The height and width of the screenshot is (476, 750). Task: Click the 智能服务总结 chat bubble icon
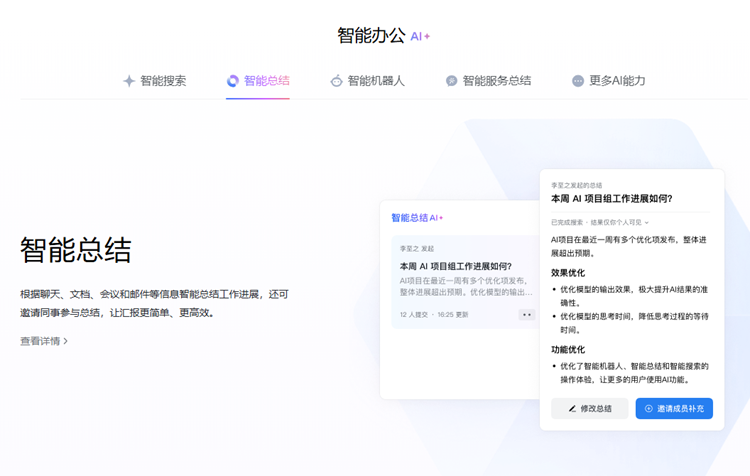coord(451,81)
